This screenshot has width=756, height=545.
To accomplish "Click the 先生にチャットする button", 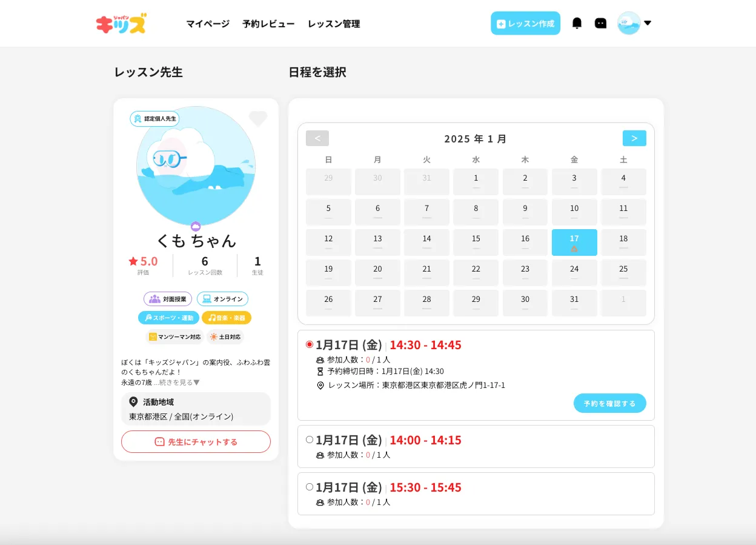I will tap(196, 442).
